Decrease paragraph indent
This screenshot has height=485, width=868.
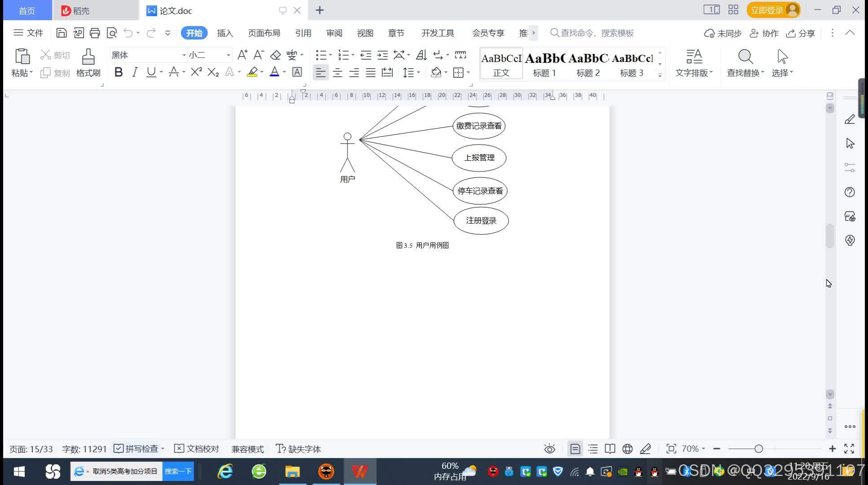(366, 55)
